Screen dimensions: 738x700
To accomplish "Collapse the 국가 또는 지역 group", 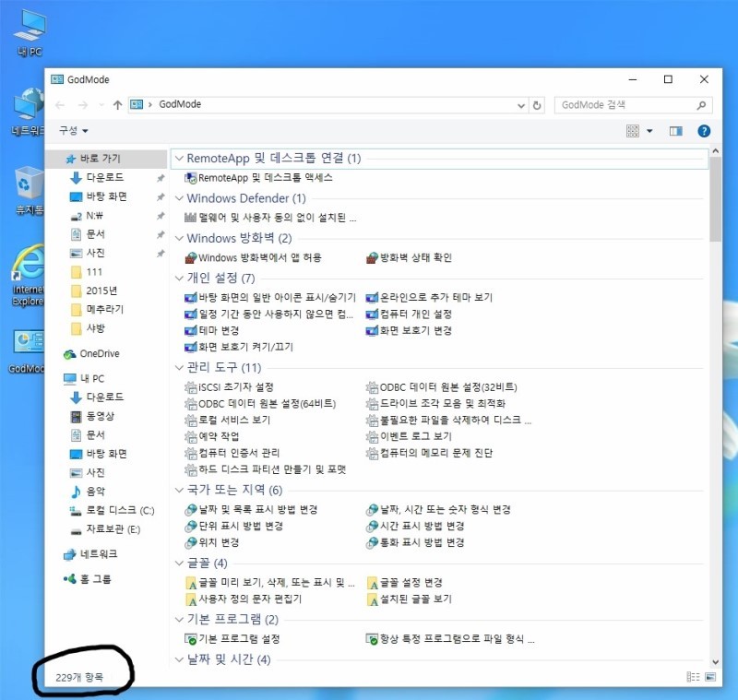I will [x=179, y=491].
